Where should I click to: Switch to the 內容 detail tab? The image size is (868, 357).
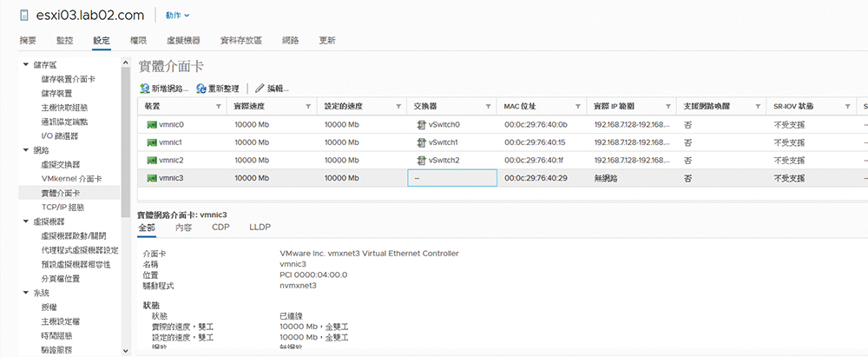pos(183,228)
